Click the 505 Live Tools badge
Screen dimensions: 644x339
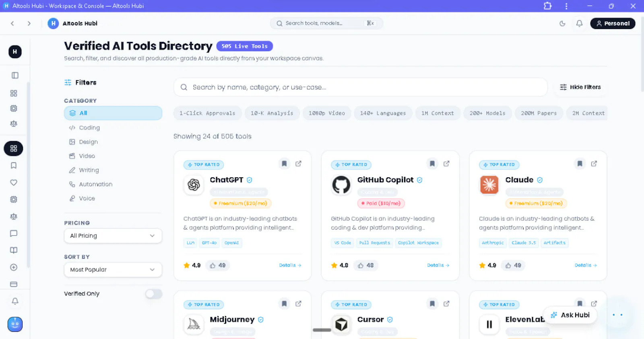pyautogui.click(x=245, y=46)
